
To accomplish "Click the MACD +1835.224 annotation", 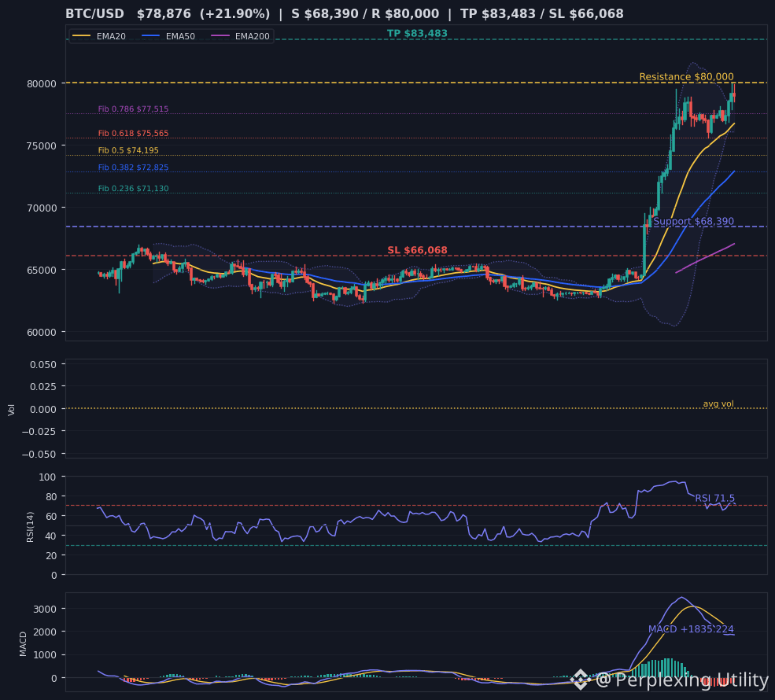I will coord(691,629).
